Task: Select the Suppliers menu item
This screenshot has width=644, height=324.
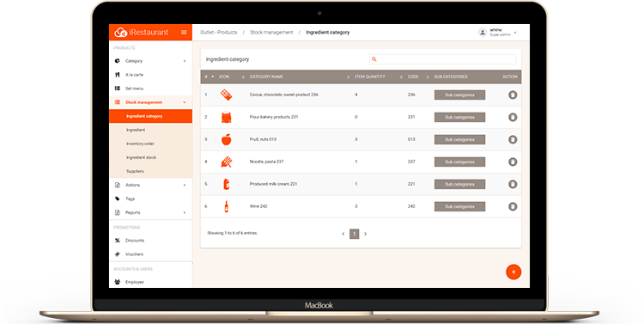Action: pos(135,172)
